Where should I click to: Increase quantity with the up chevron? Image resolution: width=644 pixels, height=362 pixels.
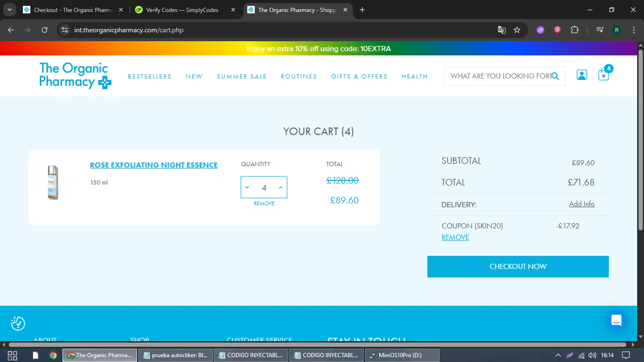(x=281, y=187)
